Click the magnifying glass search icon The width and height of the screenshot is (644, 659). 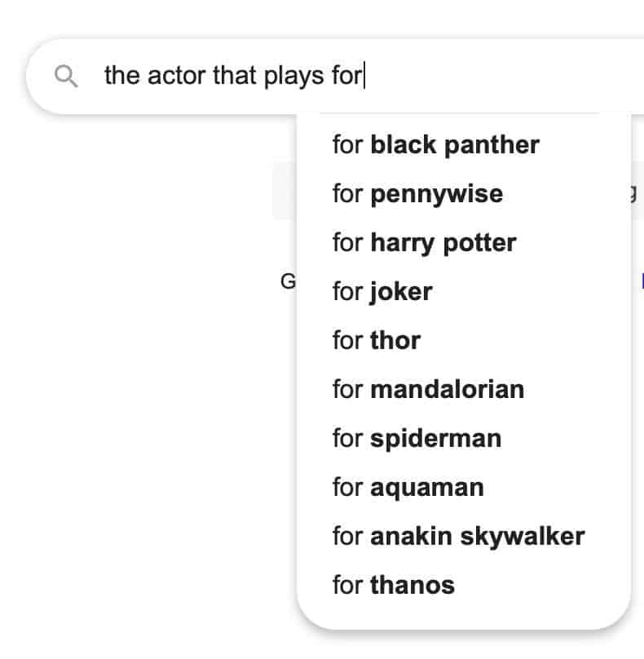click(x=66, y=76)
